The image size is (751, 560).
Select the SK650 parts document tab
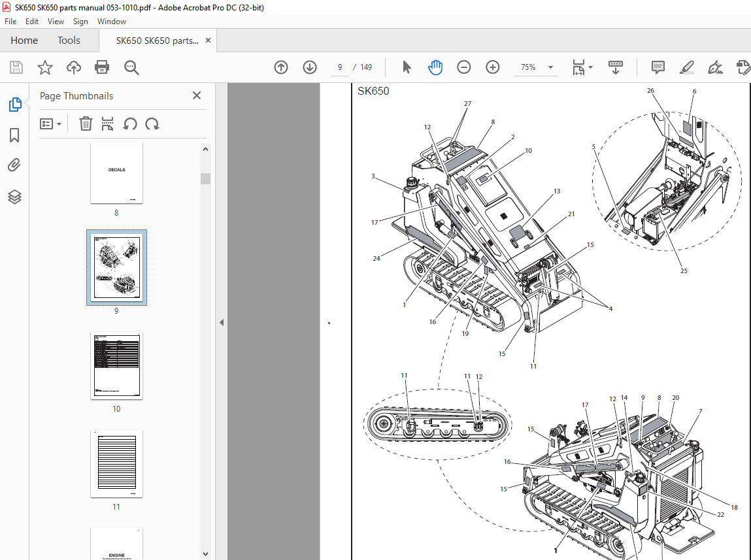click(x=157, y=41)
